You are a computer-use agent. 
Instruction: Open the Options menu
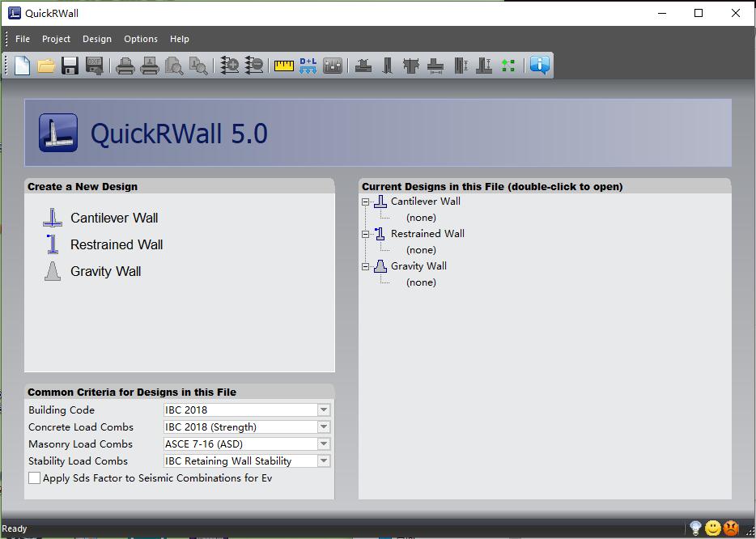[141, 39]
